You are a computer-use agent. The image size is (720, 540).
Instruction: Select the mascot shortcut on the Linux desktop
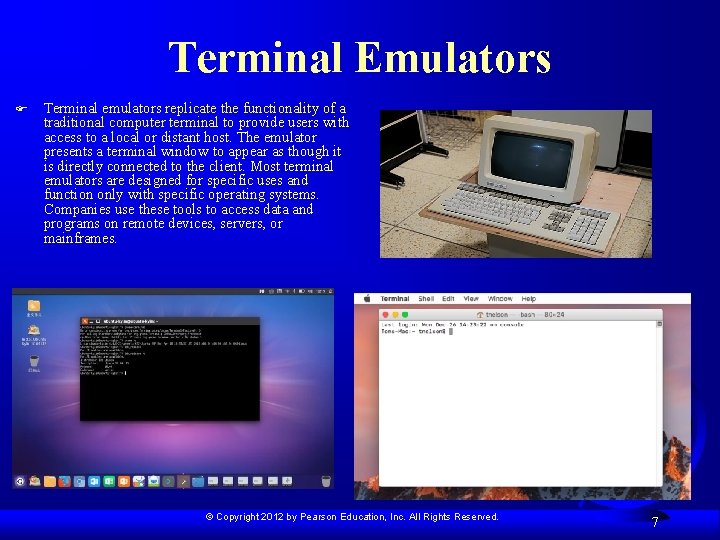(x=34, y=330)
